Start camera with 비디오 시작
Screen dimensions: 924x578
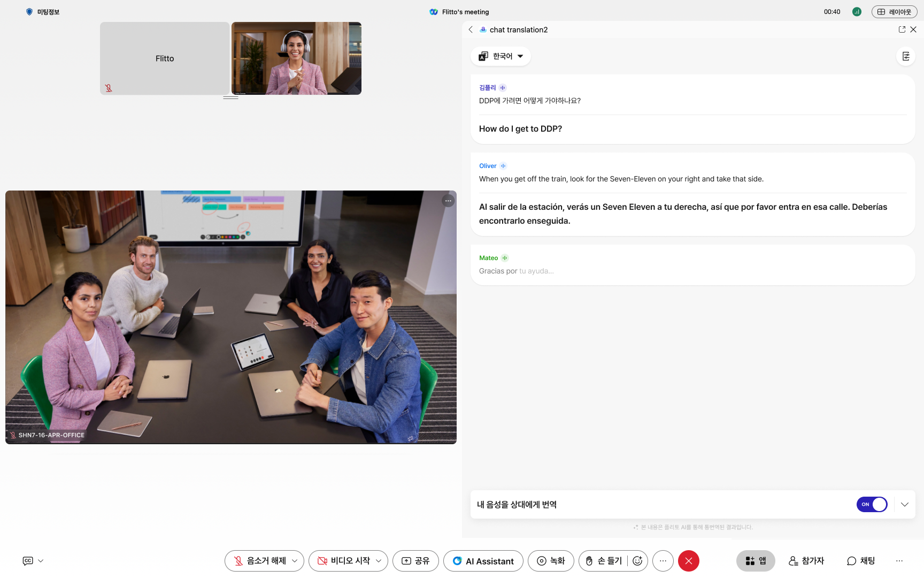click(344, 561)
